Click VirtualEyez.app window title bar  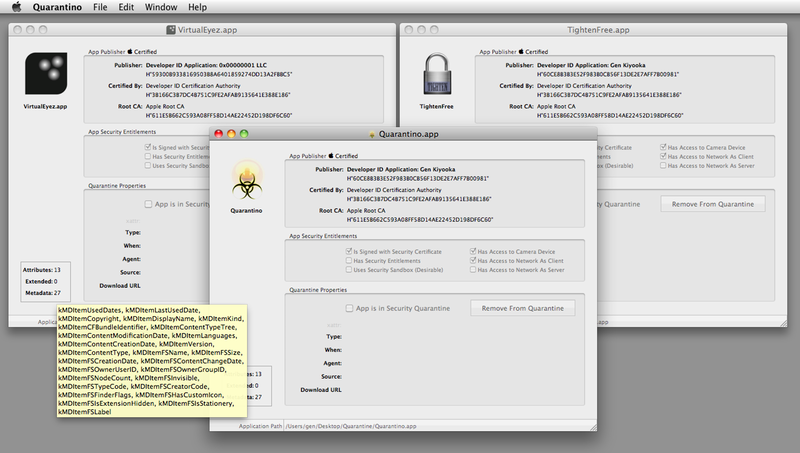pos(202,30)
